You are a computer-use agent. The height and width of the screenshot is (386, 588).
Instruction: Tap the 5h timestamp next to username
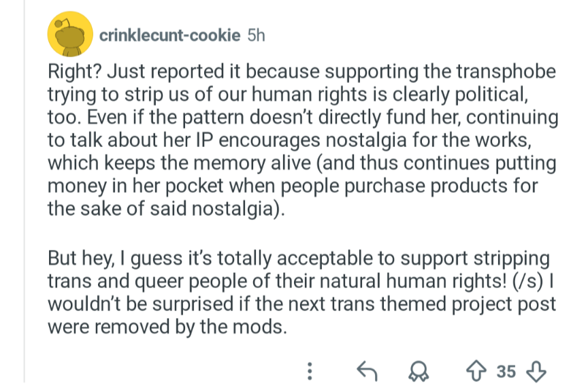[x=256, y=35]
